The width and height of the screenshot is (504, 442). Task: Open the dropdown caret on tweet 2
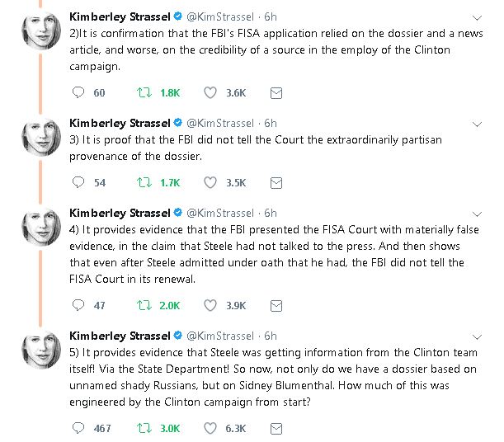coord(478,17)
